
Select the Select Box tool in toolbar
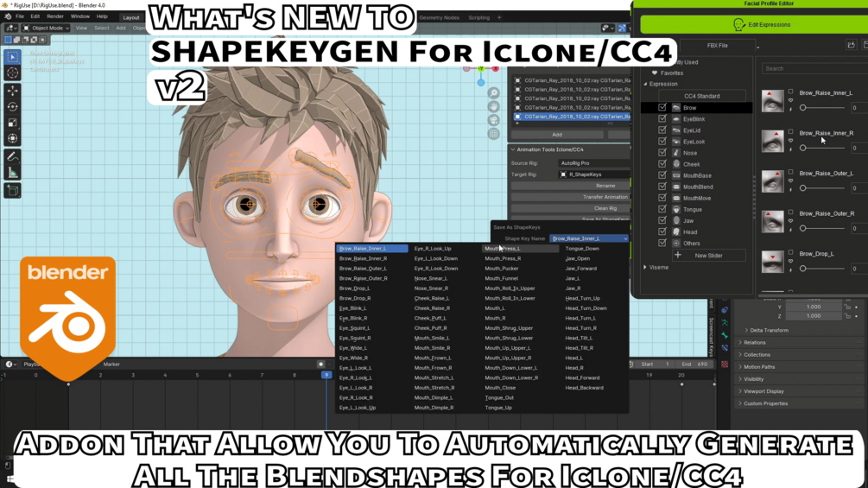[13, 57]
